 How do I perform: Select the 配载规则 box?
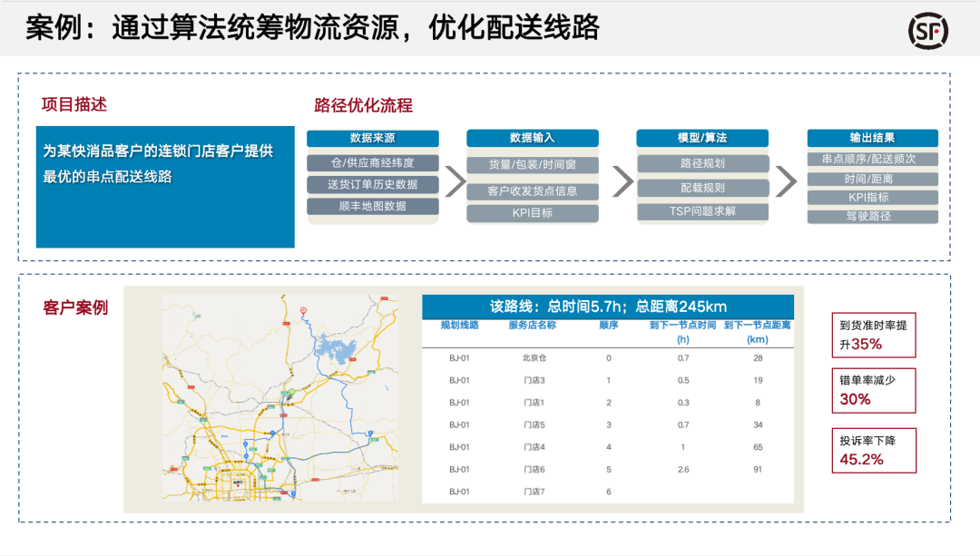[x=702, y=188]
